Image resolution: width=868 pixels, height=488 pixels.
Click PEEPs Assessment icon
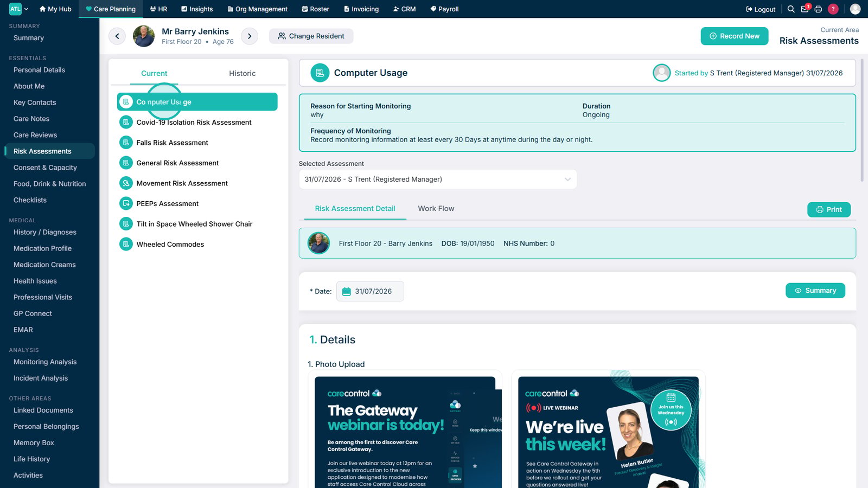coord(126,203)
